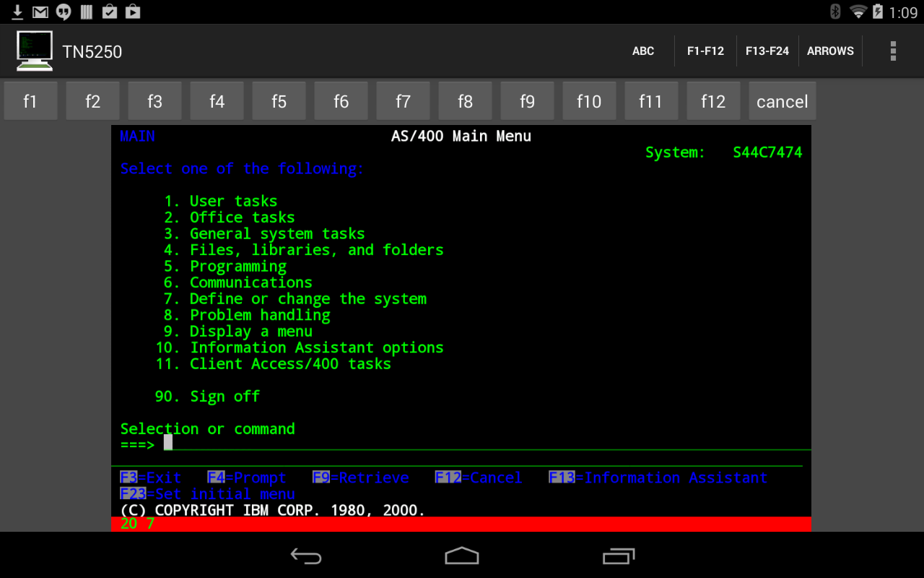The image size is (924, 578).
Task: Switch to F1-F12 key mode
Action: pos(705,51)
